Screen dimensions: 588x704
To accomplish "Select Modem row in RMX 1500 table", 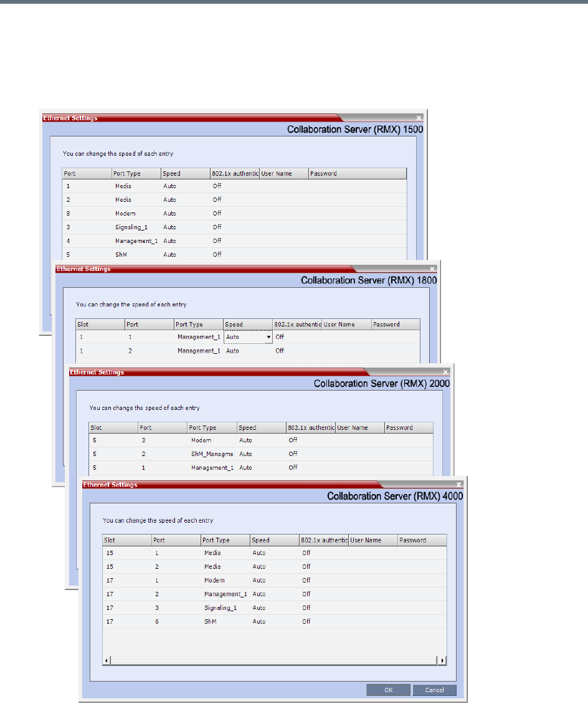I will [234, 214].
